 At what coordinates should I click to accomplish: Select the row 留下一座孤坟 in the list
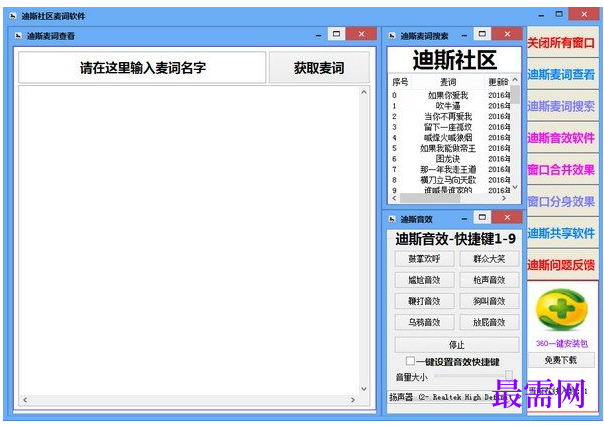[x=450, y=127]
